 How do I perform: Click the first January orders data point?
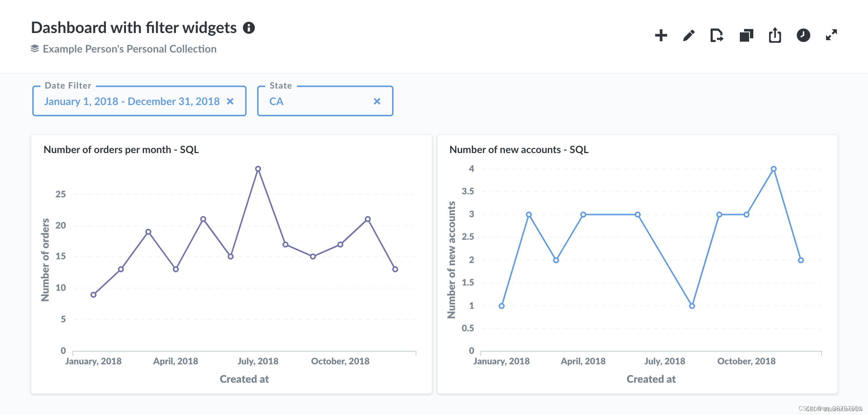(x=93, y=295)
